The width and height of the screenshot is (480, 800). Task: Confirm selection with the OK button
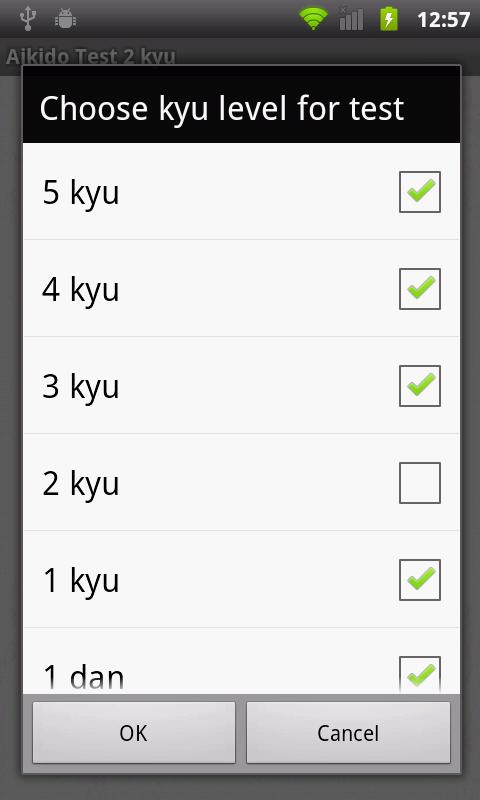click(134, 733)
